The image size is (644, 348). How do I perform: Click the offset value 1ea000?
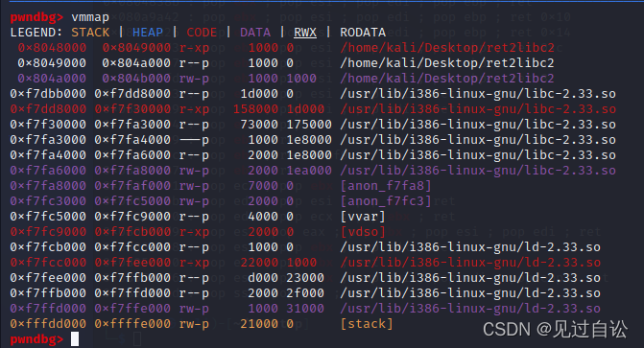(309, 171)
